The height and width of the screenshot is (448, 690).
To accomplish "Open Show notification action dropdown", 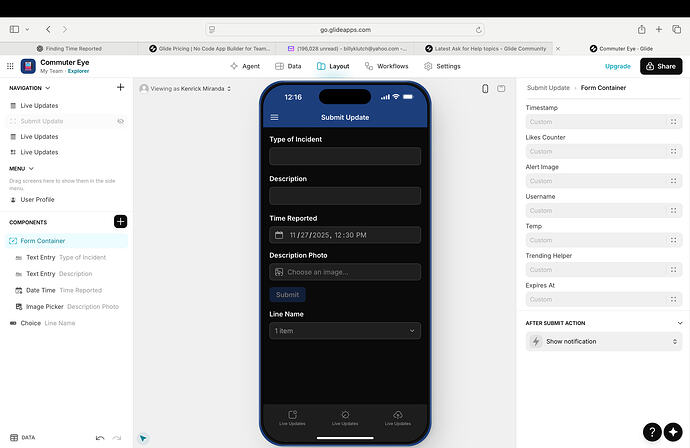I will click(603, 342).
